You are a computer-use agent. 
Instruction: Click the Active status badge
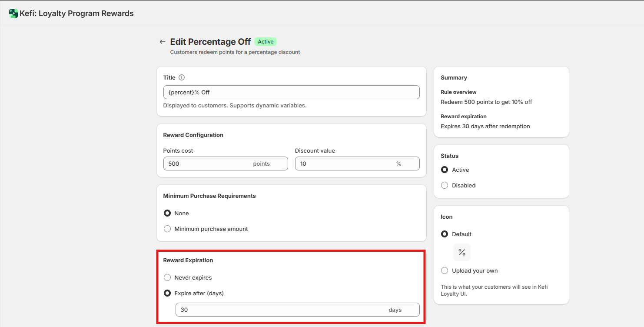(x=266, y=42)
